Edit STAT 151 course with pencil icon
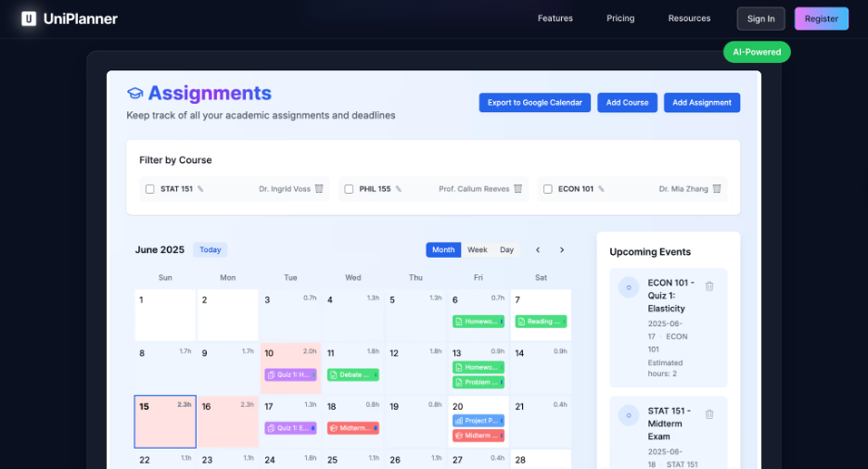Image resolution: width=868 pixels, height=469 pixels. pos(200,189)
